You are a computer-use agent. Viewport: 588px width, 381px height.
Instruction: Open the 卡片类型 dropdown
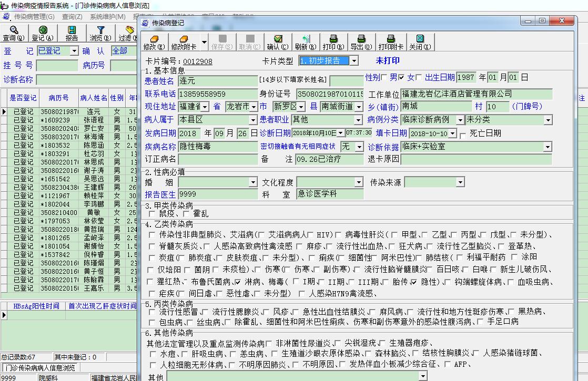[354, 60]
